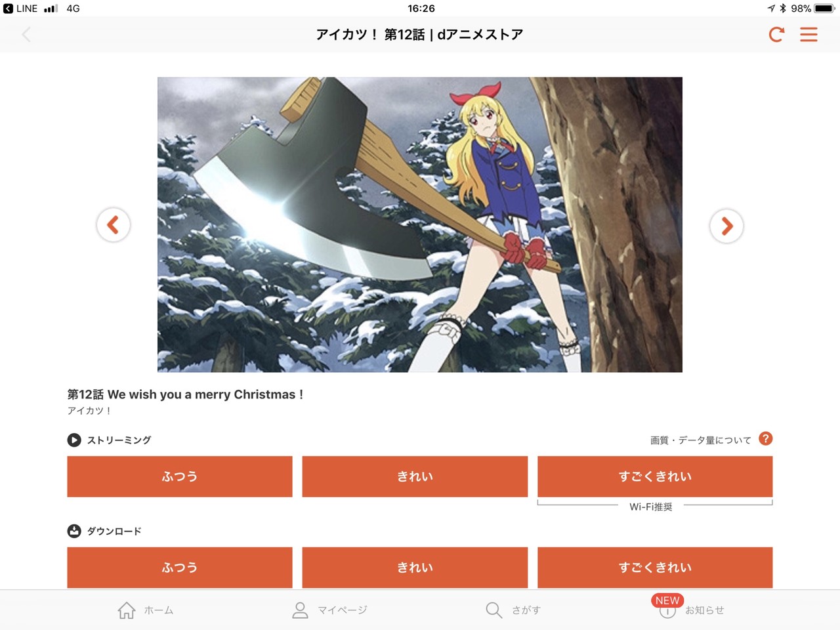
Task: Stream episode in ふつう quality
Action: (180, 476)
